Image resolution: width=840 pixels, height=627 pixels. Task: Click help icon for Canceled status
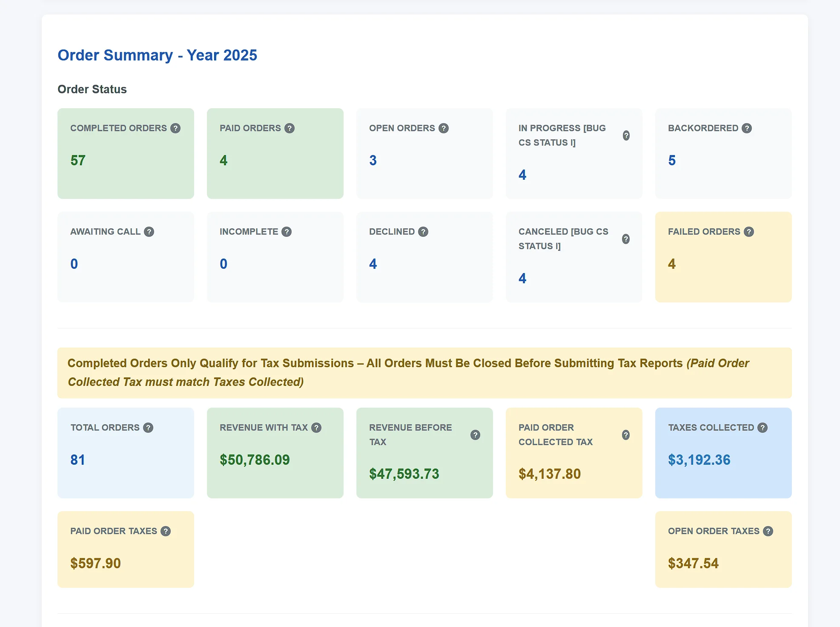pyautogui.click(x=626, y=239)
